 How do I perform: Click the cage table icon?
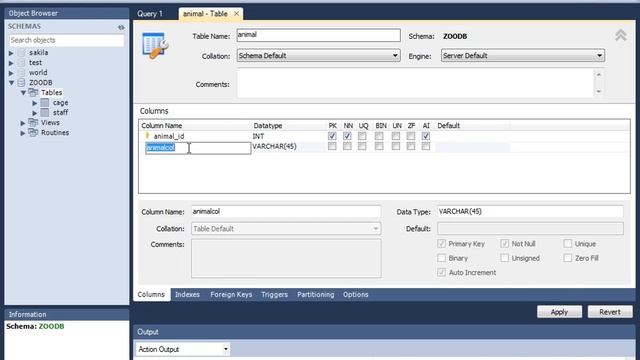tap(45, 103)
